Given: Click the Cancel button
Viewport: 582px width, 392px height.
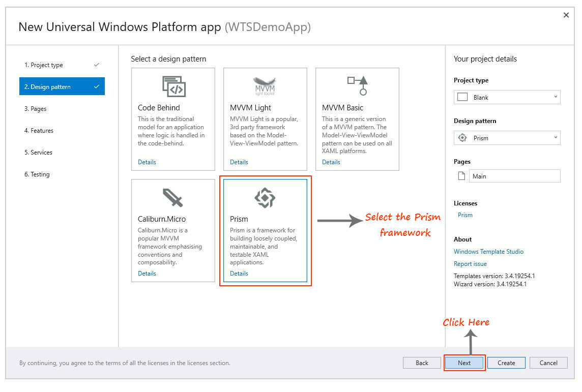Looking at the screenshot, I should (548, 363).
